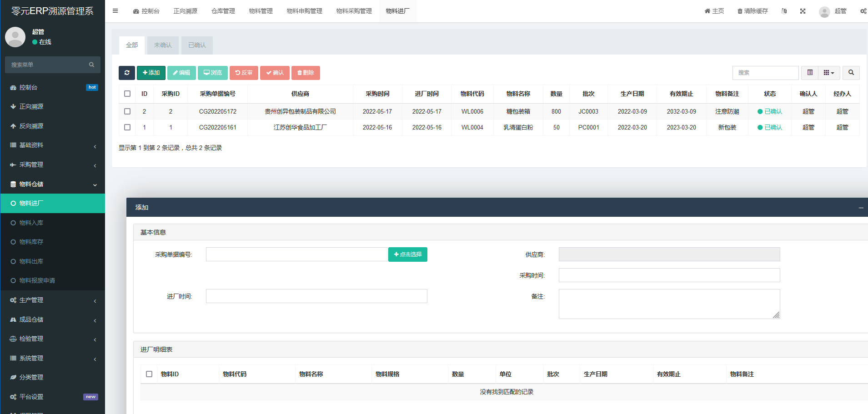Click the green 添加 button
Image resolution: width=868 pixels, height=414 pixels.
point(151,73)
